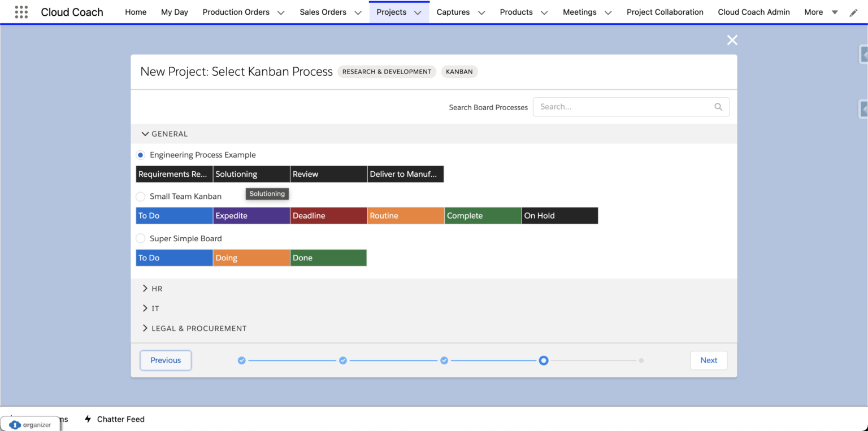Click the first completed step checkmark icon
The image size is (868, 431).
pyautogui.click(x=241, y=360)
